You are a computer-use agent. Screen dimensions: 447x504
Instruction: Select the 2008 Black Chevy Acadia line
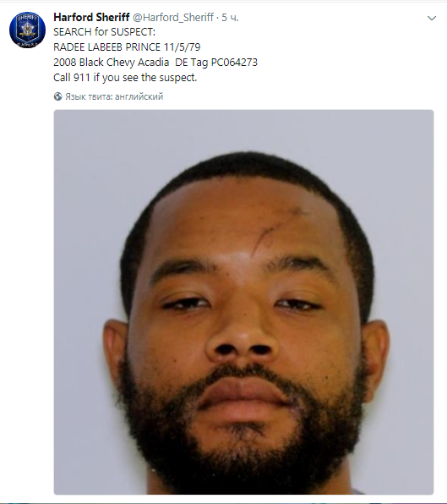111,62
